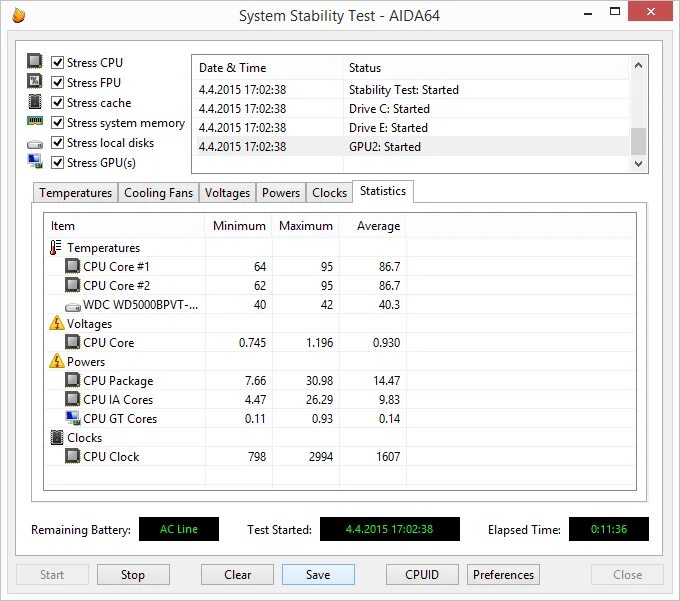Select the 'Stability Test: Started' log entry

pos(411,90)
